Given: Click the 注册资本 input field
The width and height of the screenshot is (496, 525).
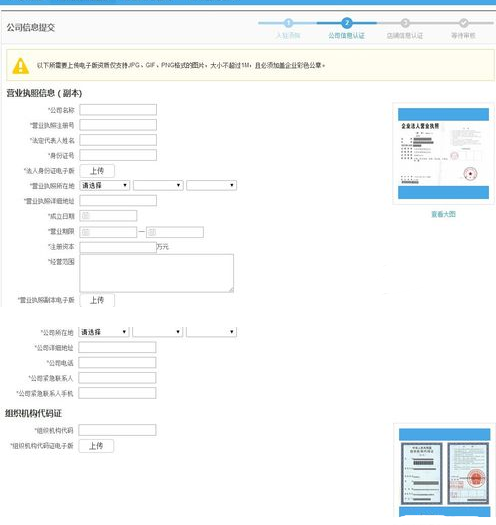Looking at the screenshot, I should pos(118,247).
